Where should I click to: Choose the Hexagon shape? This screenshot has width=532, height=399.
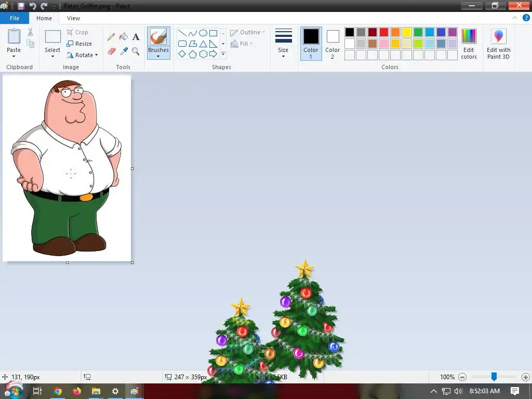pos(203,54)
